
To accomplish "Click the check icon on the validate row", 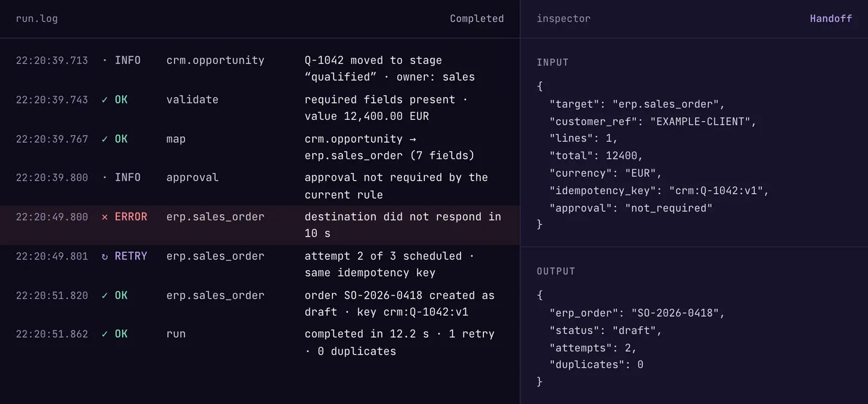I will [105, 99].
